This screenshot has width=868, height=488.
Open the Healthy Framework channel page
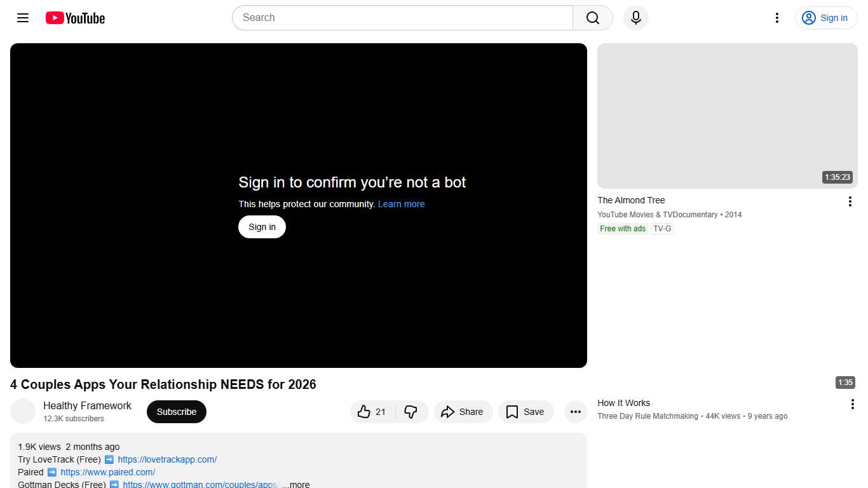(87, 405)
